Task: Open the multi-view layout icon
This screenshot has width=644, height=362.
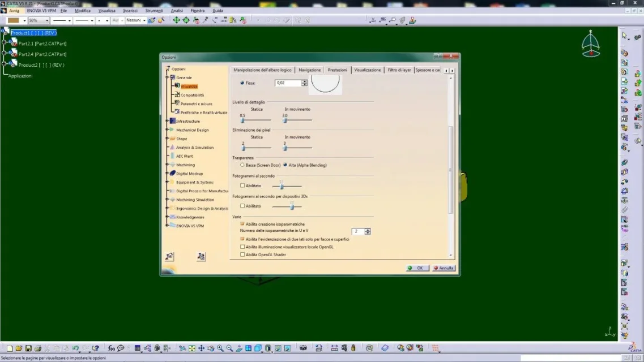Action: point(249,348)
